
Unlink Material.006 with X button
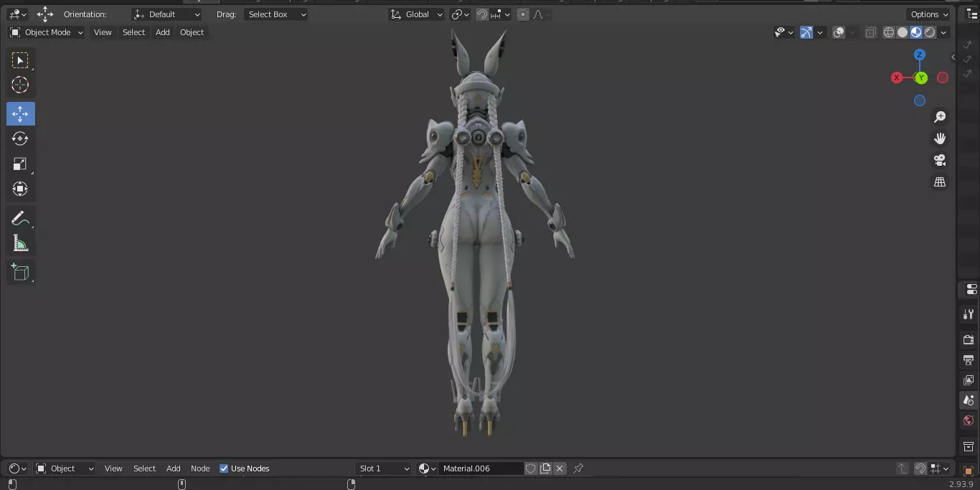[x=560, y=468]
